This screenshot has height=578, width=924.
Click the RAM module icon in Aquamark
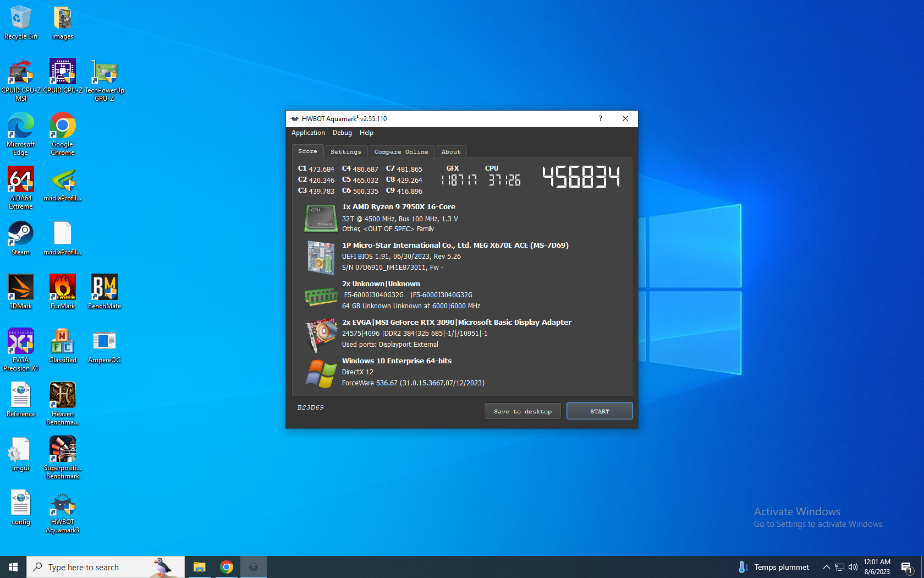point(321,296)
